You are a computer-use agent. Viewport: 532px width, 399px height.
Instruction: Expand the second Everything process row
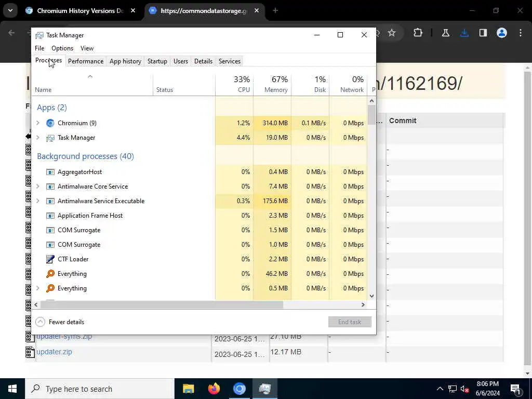37,288
